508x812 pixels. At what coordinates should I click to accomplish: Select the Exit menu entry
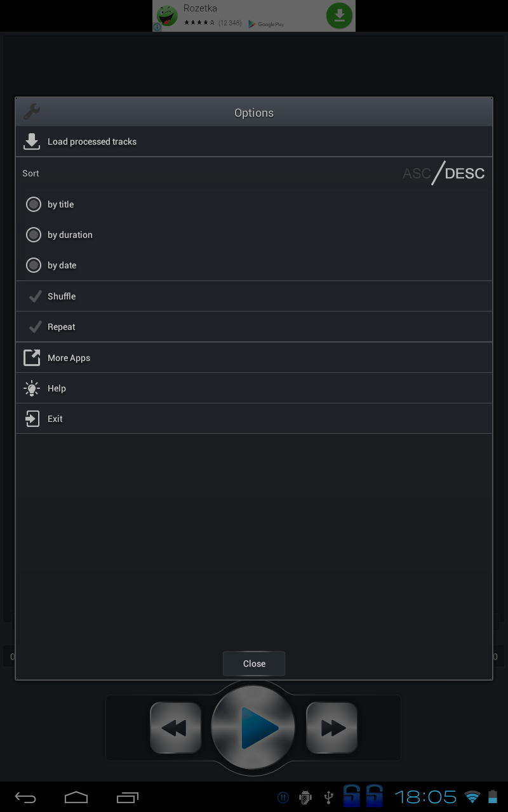[254, 419]
